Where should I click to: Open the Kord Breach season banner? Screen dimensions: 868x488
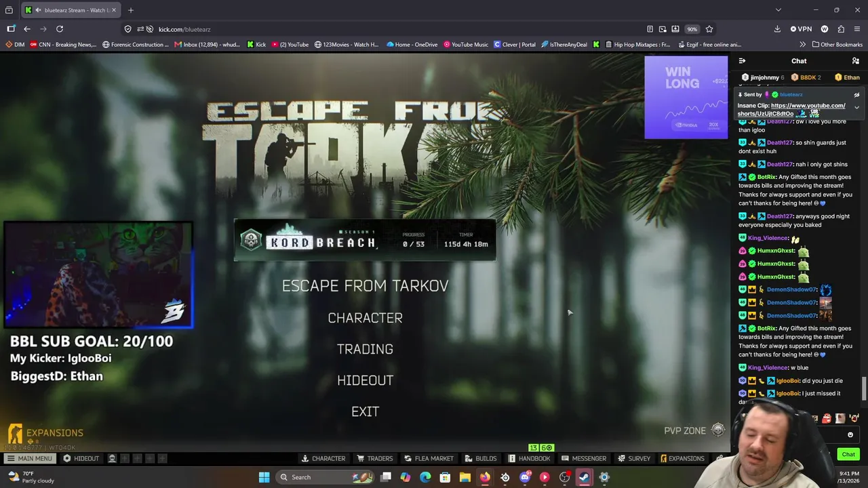click(x=365, y=240)
